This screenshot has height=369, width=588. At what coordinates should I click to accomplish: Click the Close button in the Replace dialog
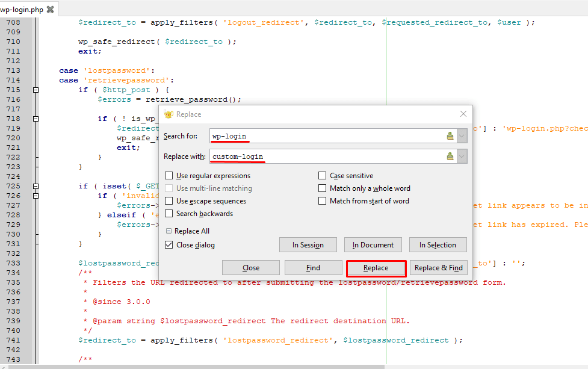(x=251, y=268)
